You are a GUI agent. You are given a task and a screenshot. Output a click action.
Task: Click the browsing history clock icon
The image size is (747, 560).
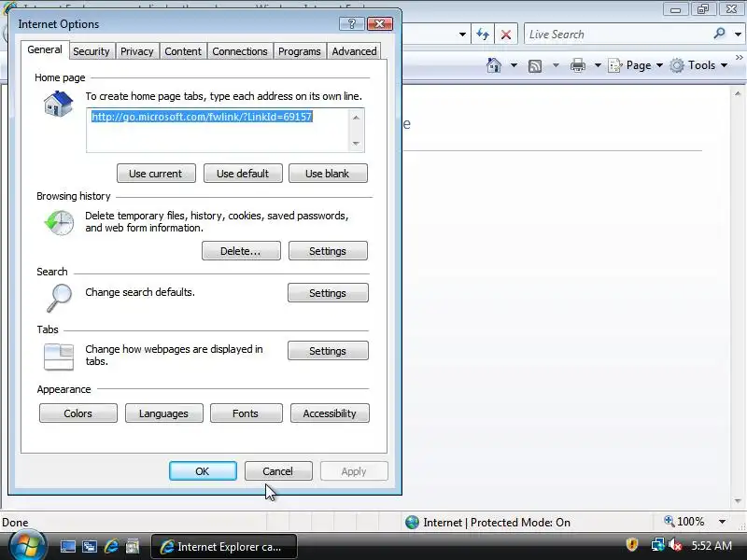[x=59, y=222]
